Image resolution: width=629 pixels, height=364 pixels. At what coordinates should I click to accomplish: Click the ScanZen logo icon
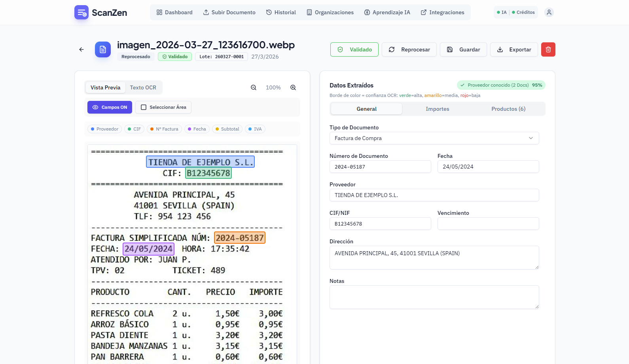pyautogui.click(x=81, y=12)
